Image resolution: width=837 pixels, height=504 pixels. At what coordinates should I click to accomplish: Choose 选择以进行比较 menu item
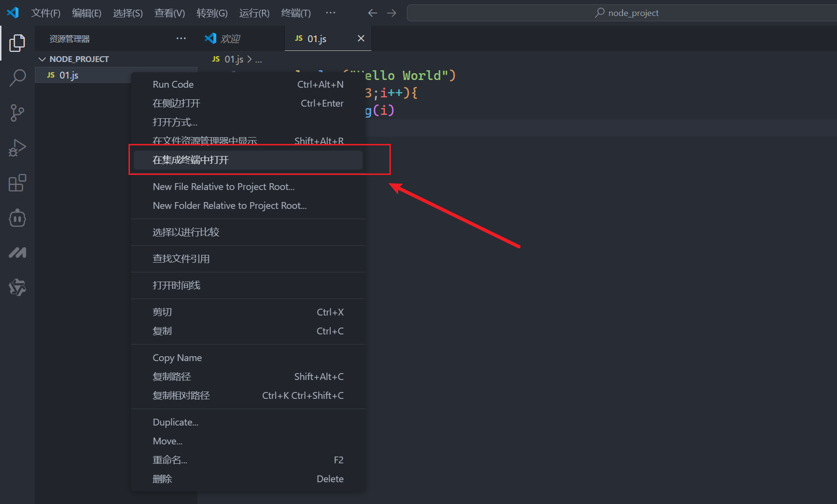[x=248, y=232]
